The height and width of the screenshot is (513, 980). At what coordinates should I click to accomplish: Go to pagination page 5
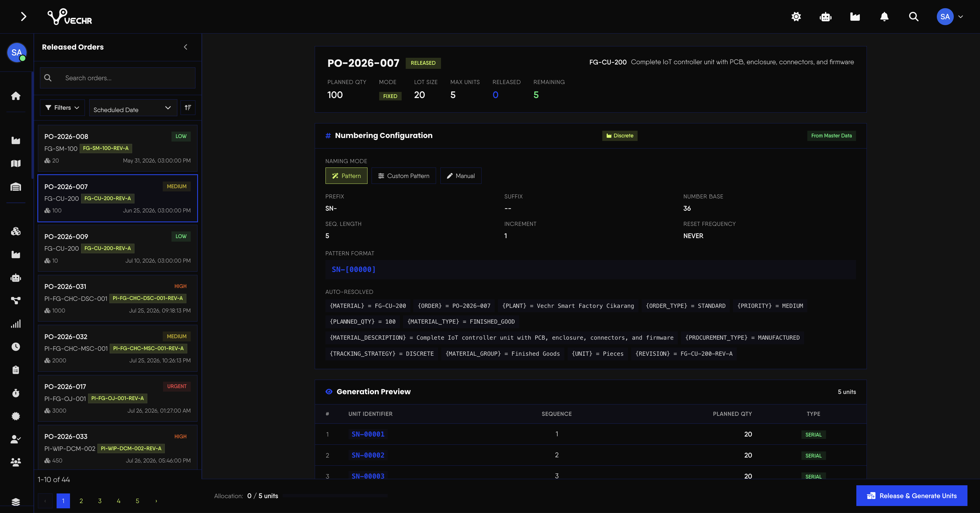(137, 501)
